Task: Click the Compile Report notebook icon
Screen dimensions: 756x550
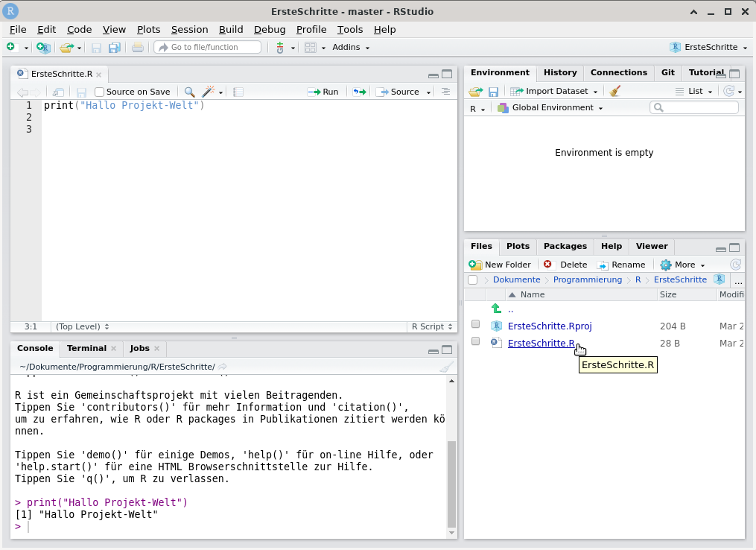Action: [238, 92]
